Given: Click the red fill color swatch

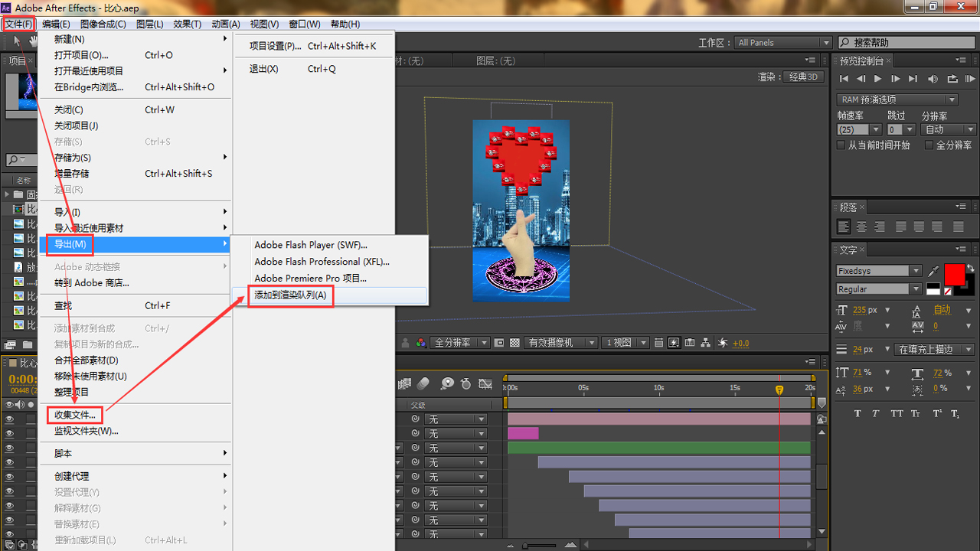Looking at the screenshot, I should [x=955, y=274].
